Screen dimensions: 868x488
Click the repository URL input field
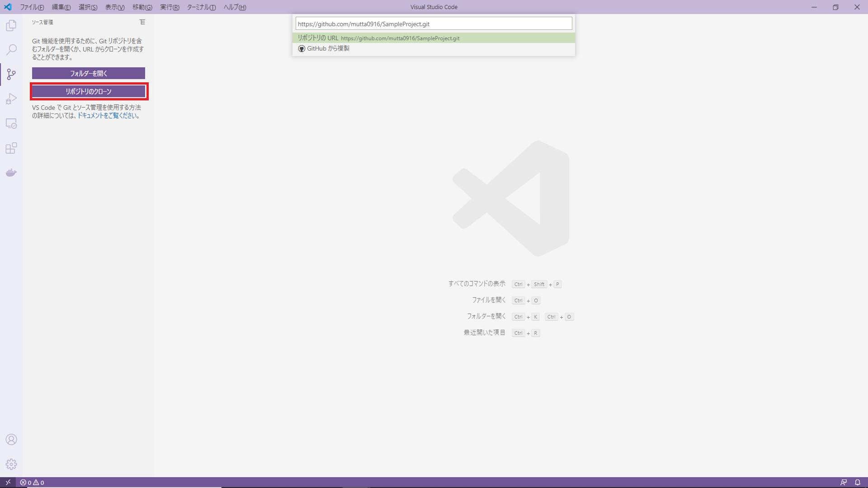click(x=434, y=24)
